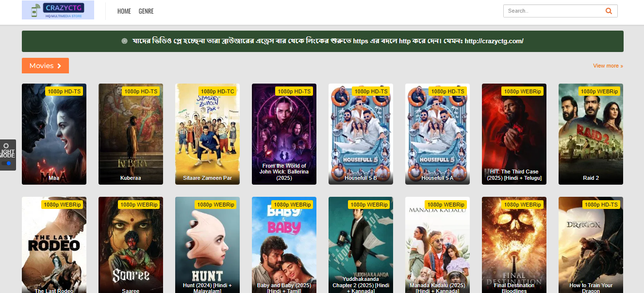The height and width of the screenshot is (293, 644).
Task: Follow the View more link
Action: [608, 66]
